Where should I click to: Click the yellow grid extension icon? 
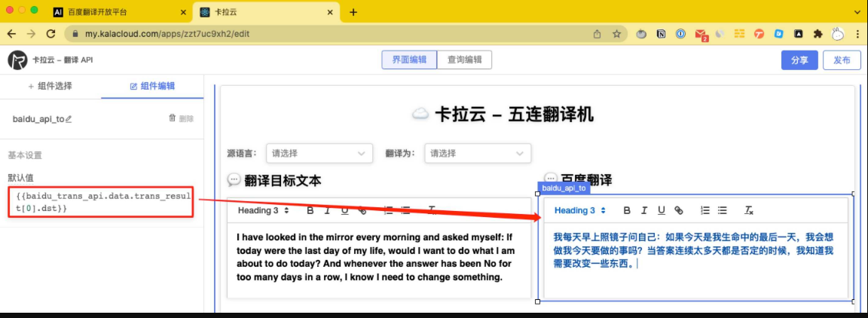(740, 34)
